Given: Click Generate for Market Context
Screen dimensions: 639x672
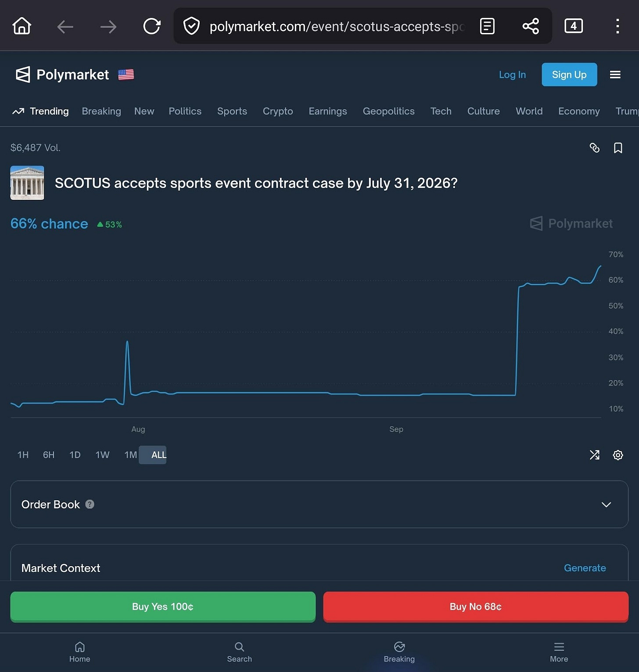Looking at the screenshot, I should (x=585, y=568).
